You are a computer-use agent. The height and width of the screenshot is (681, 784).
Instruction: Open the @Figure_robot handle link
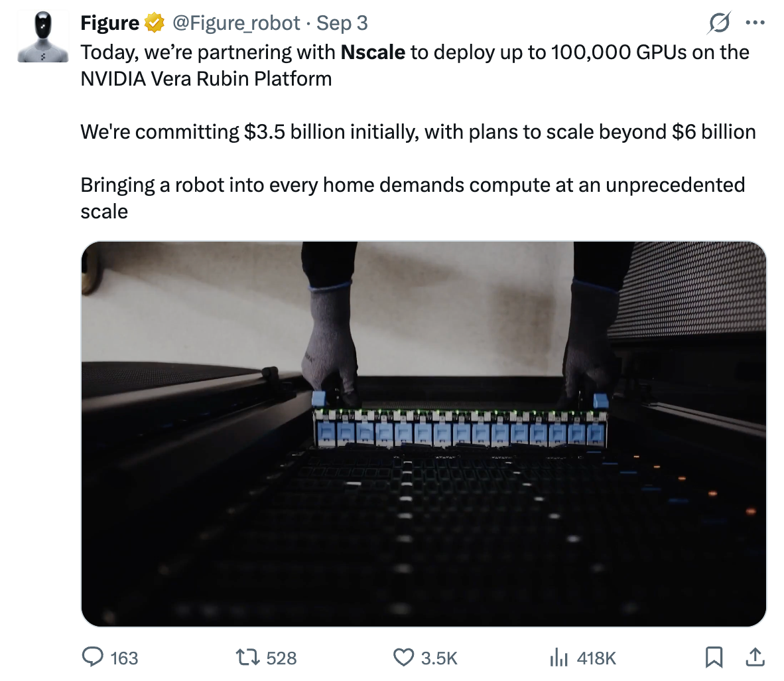point(236,23)
